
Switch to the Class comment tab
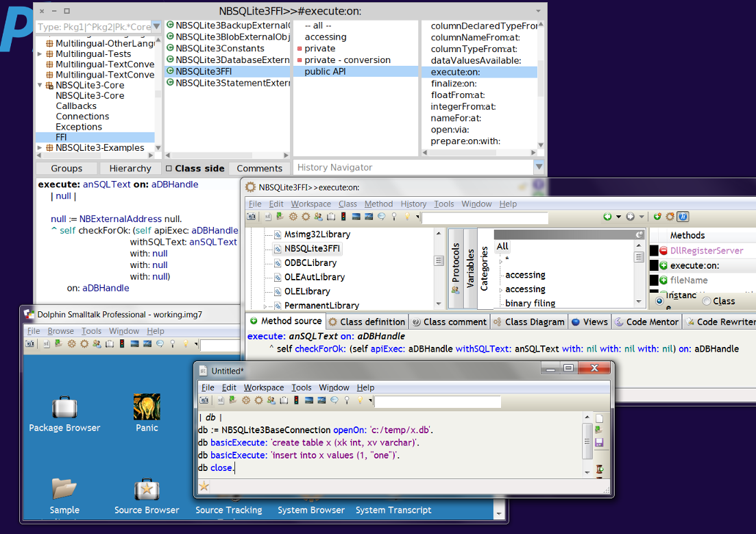tap(450, 321)
